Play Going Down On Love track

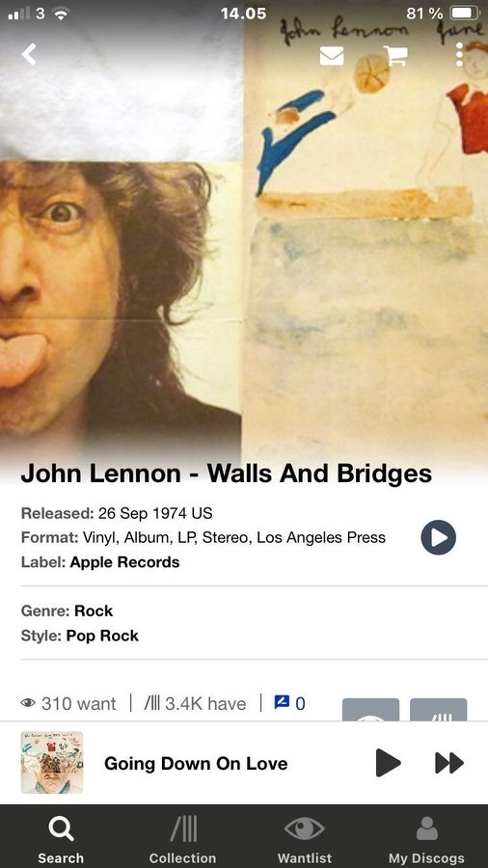pyautogui.click(x=388, y=763)
